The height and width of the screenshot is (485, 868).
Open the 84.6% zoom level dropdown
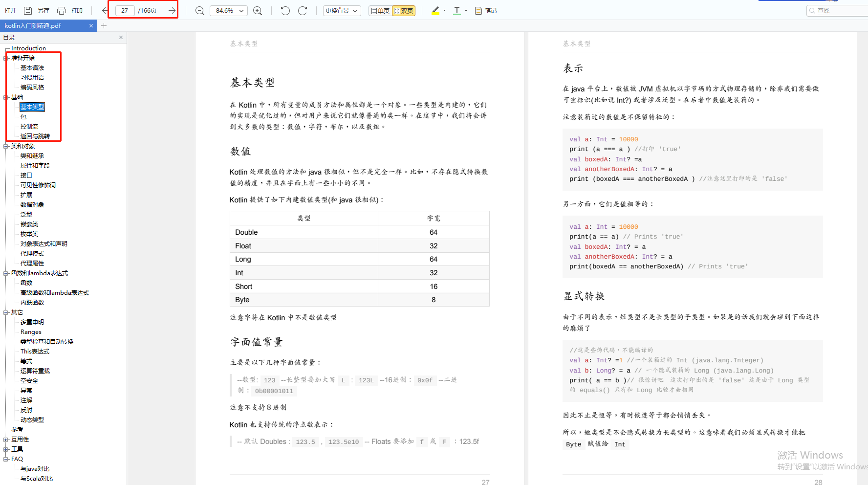click(229, 10)
